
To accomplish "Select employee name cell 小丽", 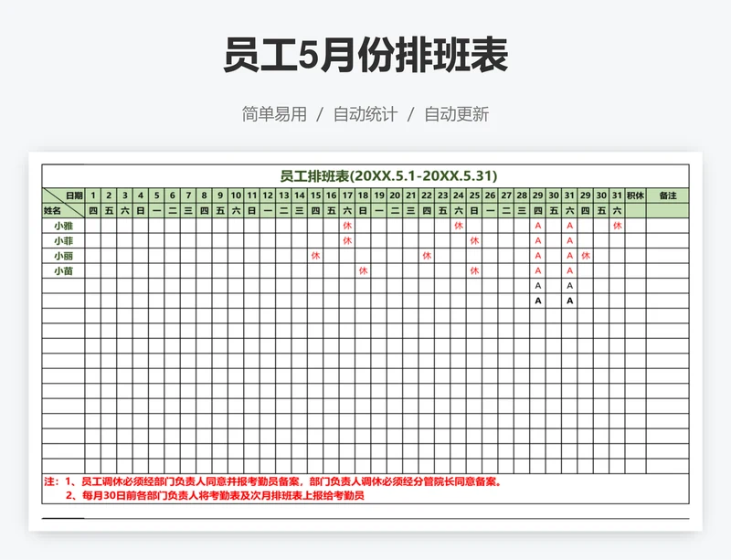I will click(63, 256).
